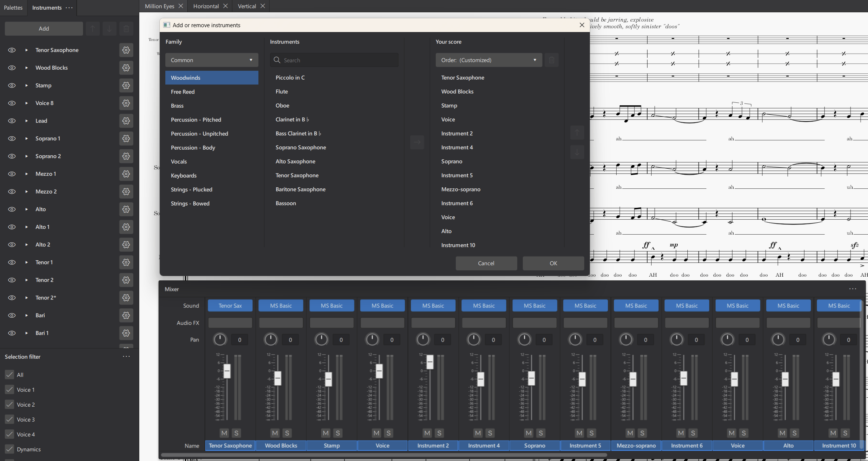The height and width of the screenshot is (461, 868).
Task: Click the search icon in the Instruments dialog
Action: (x=277, y=60)
